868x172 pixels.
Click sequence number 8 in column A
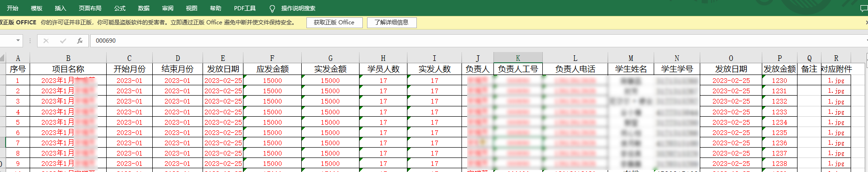click(x=18, y=153)
